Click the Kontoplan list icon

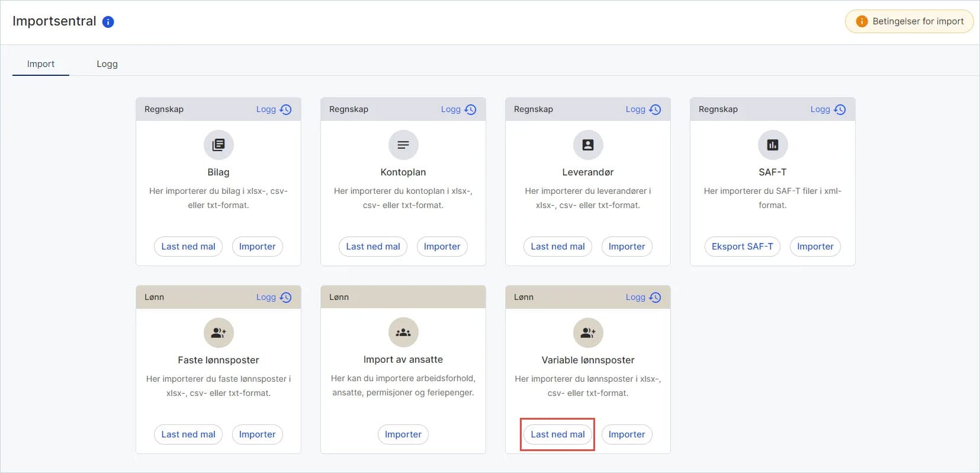click(403, 145)
